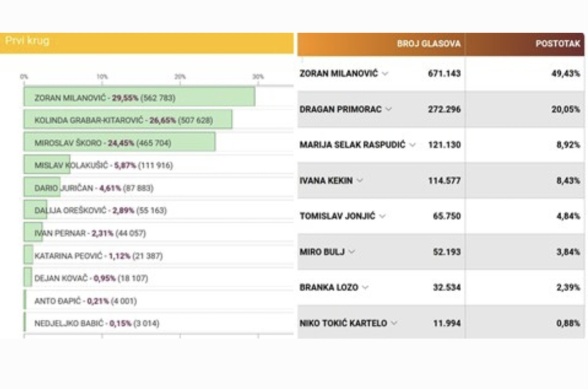Click the Dario Juričan 4,61% bar
588x389 pixels.
pyautogui.click(x=42, y=188)
